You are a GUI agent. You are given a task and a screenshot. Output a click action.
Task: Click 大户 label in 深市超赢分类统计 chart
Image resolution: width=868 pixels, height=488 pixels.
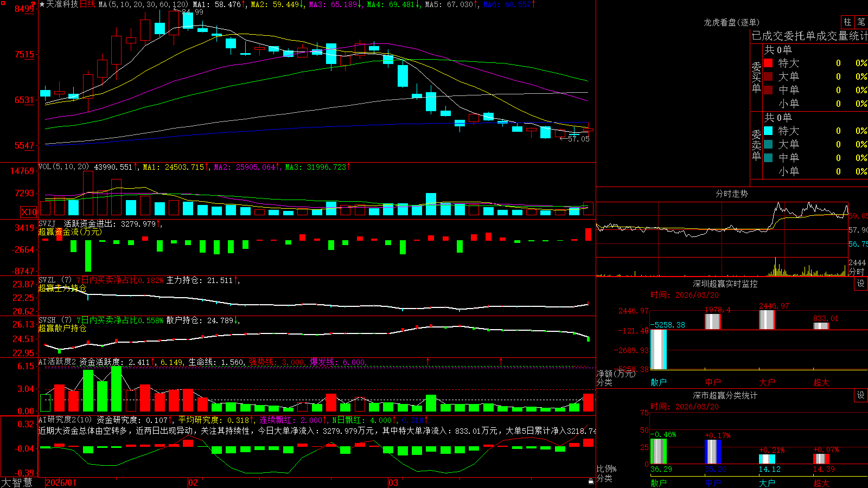click(x=767, y=483)
